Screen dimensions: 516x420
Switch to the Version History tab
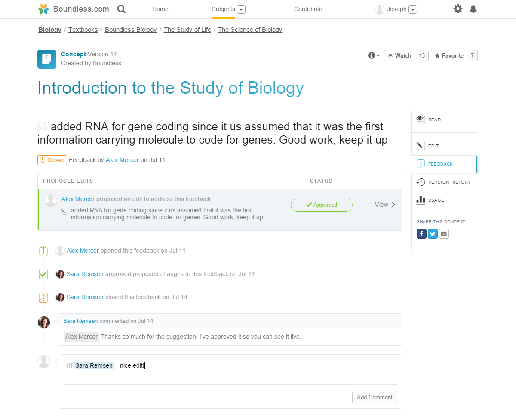tap(444, 182)
